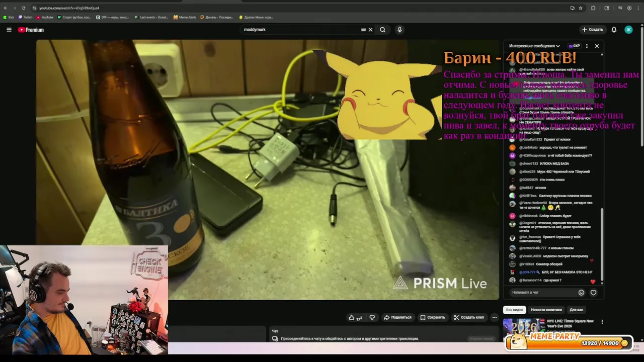Open the account avatar menu

point(628,30)
